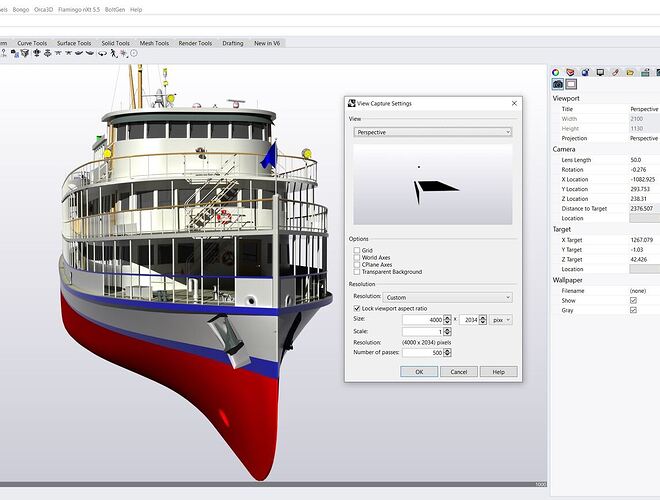Click the view capture preview thumbnail
Image resolution: width=660 pixels, height=500 pixels.
point(433,184)
